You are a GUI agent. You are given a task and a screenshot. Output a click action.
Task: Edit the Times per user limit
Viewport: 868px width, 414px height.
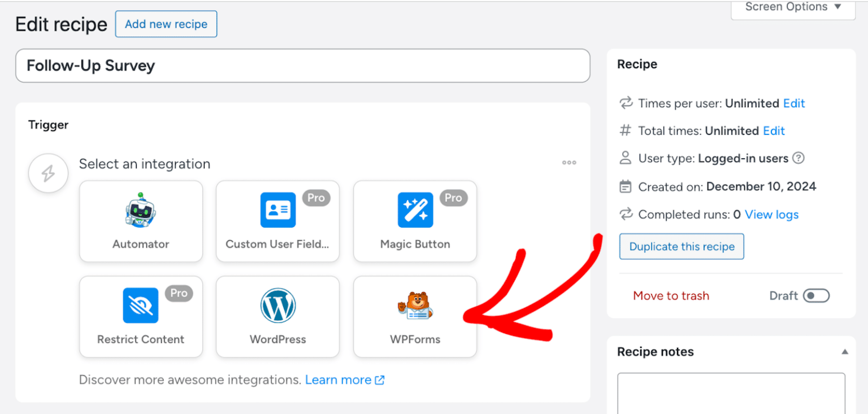(x=794, y=103)
